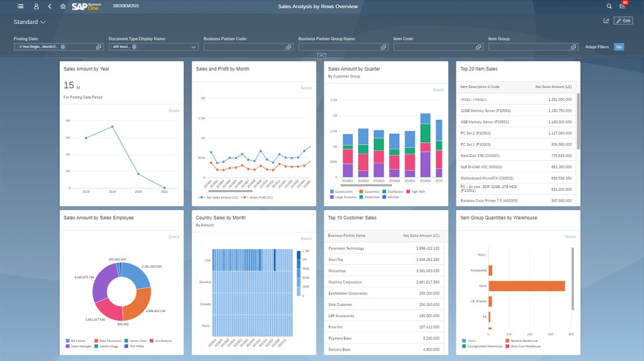Go to the home page icon
The image size is (644, 361).
(x=63, y=6)
